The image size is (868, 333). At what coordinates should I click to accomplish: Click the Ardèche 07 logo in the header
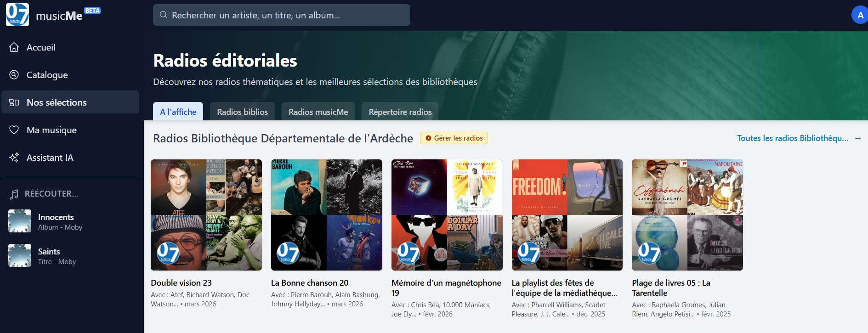(17, 15)
